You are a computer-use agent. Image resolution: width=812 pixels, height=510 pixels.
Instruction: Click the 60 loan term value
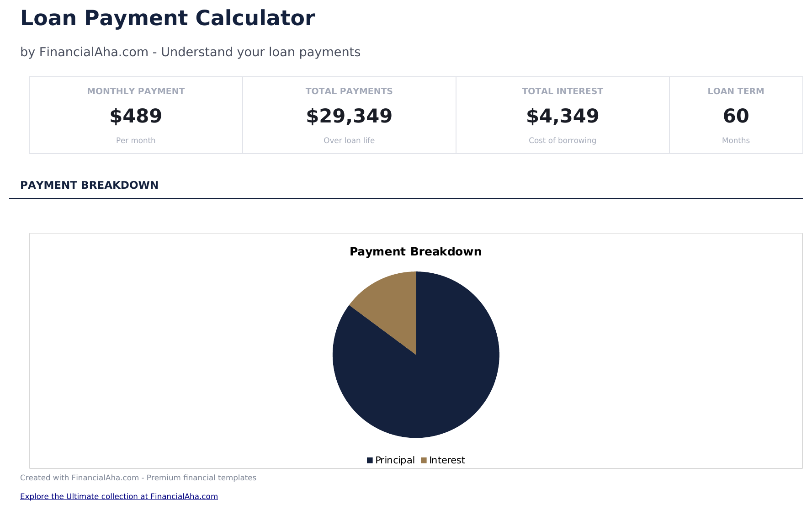coord(736,116)
